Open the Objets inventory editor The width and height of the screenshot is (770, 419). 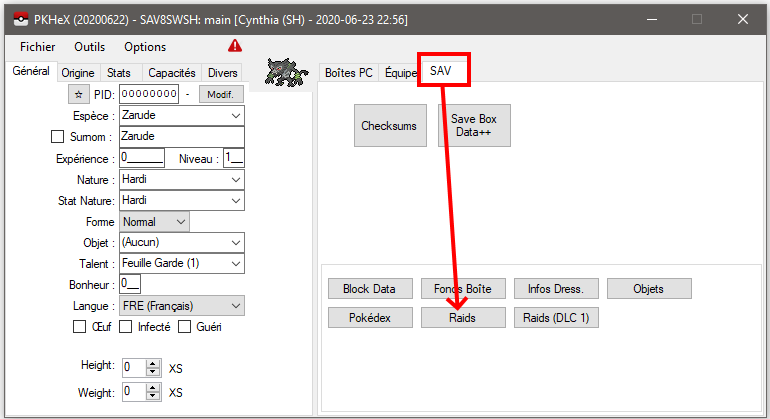pyautogui.click(x=649, y=289)
